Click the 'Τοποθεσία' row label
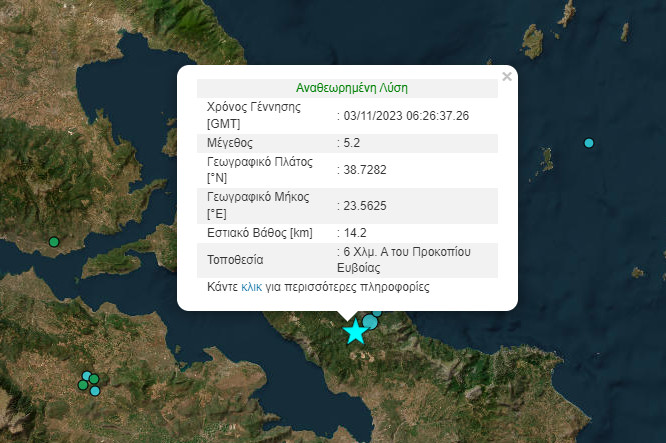666x443 pixels. [235, 260]
